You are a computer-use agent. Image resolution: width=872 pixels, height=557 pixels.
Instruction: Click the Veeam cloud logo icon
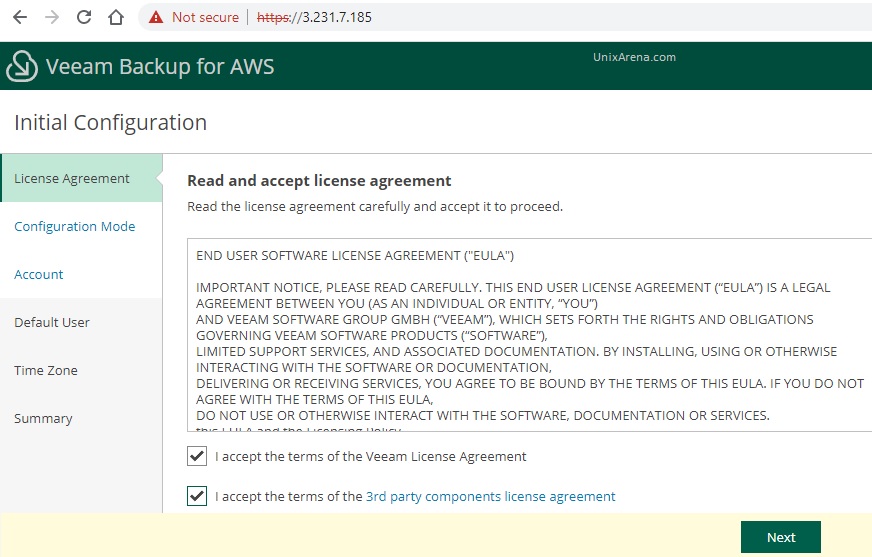point(22,66)
